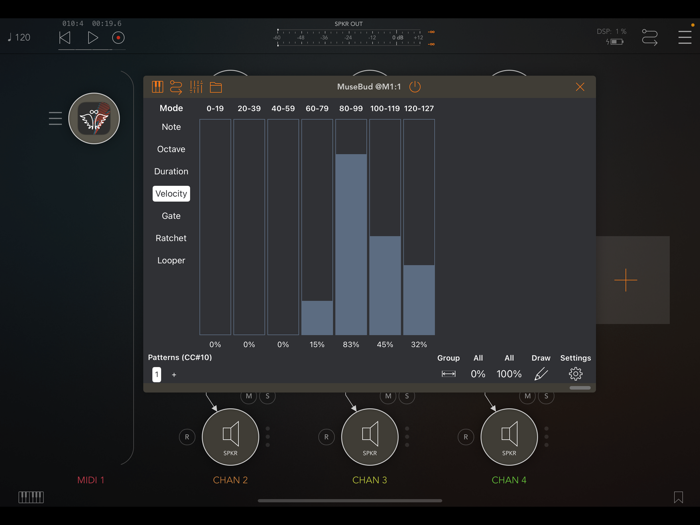This screenshot has width=700, height=525.
Task: Adjust the 100-119 velocity bar
Action: (385, 227)
